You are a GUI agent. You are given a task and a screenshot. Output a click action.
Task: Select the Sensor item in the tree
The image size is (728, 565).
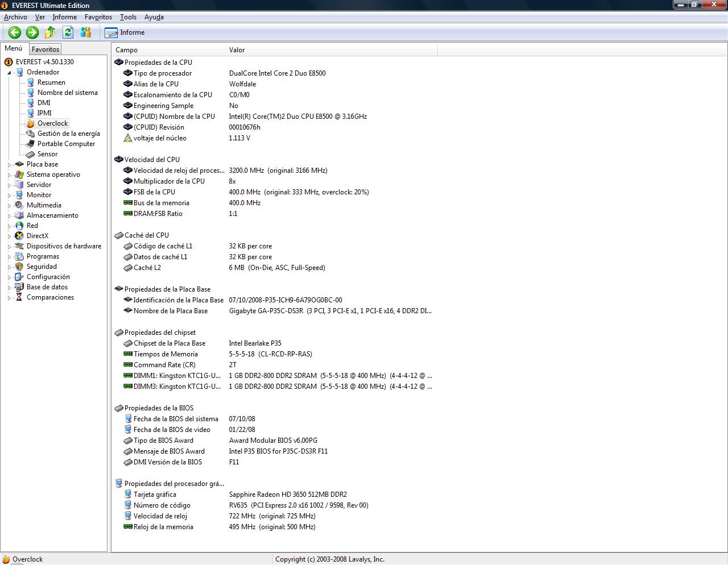tap(47, 154)
